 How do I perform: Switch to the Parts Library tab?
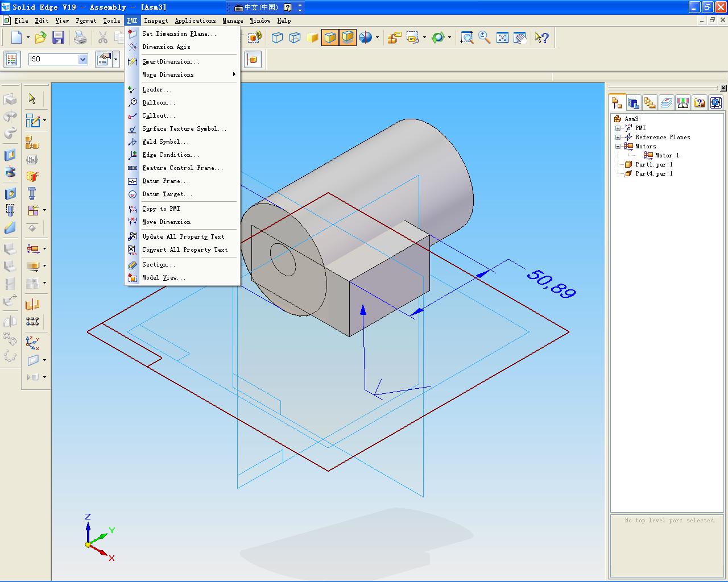(x=634, y=103)
